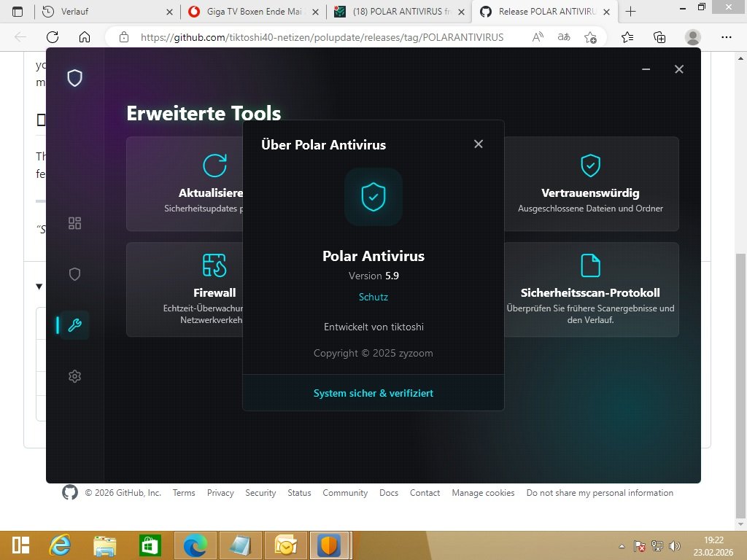This screenshot has width=747, height=560.
Task: Open the favorites list icon
Action: click(627, 37)
